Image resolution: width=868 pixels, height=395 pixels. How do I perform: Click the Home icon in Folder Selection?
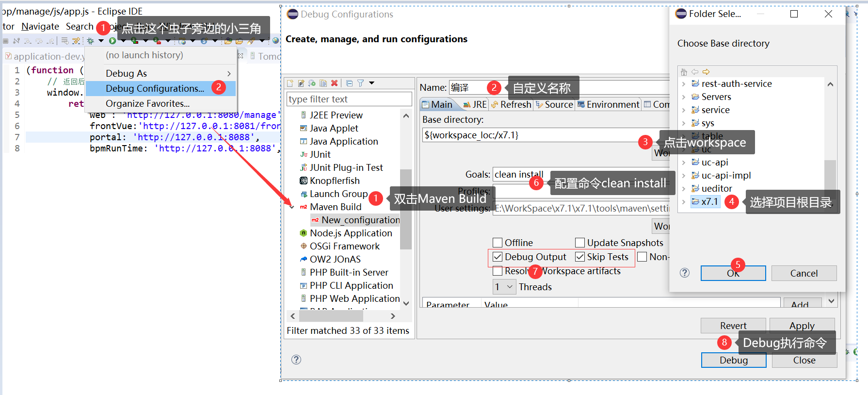(684, 72)
